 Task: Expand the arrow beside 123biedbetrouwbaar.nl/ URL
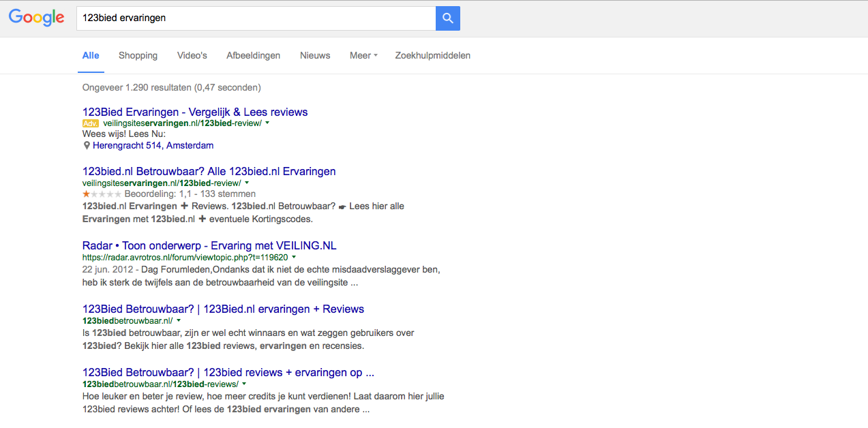click(179, 320)
